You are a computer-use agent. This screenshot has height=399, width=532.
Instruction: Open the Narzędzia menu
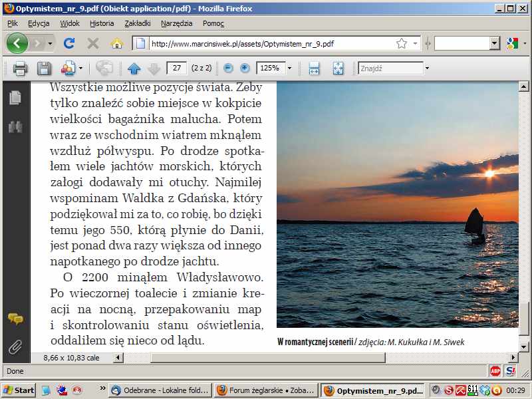(176, 23)
